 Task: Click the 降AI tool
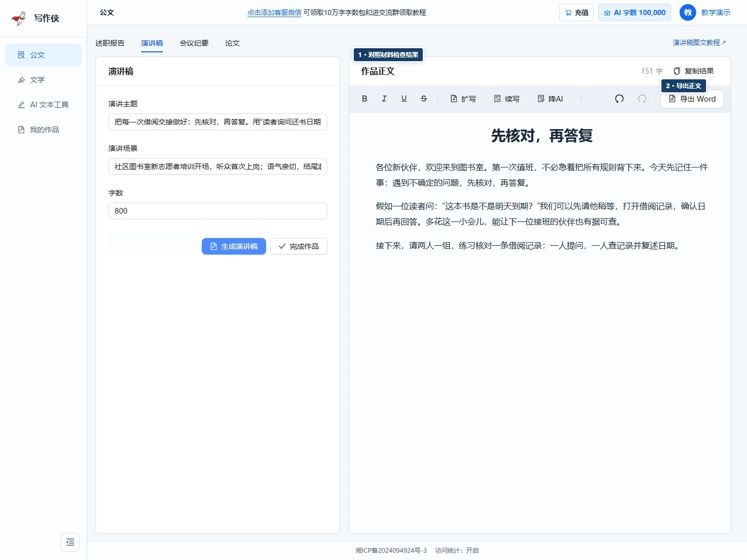click(550, 99)
